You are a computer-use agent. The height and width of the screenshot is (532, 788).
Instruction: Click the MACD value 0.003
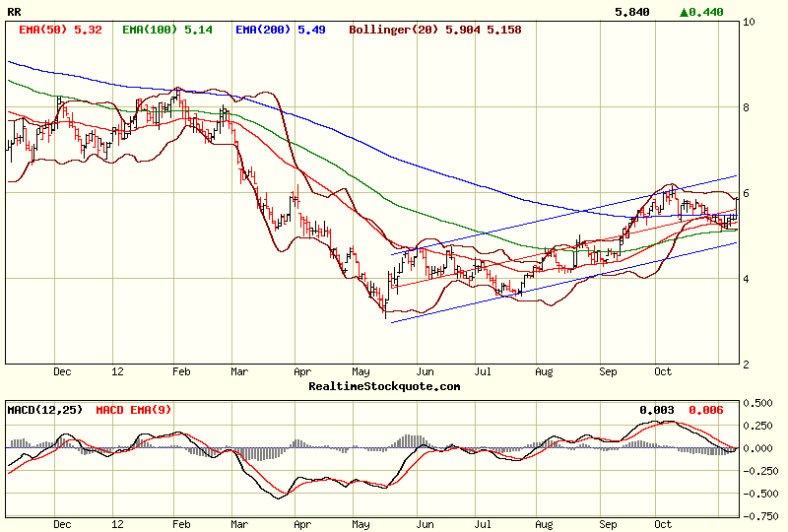click(655, 409)
